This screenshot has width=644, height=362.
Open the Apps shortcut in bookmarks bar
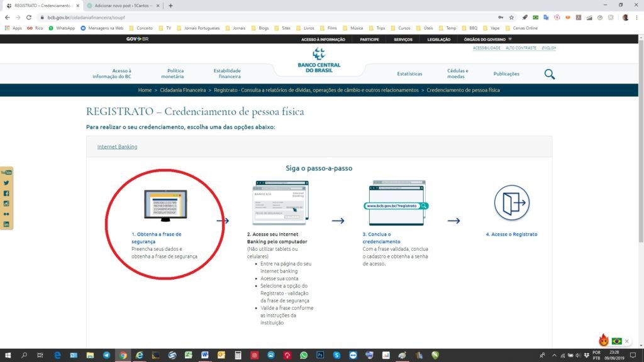point(13,28)
